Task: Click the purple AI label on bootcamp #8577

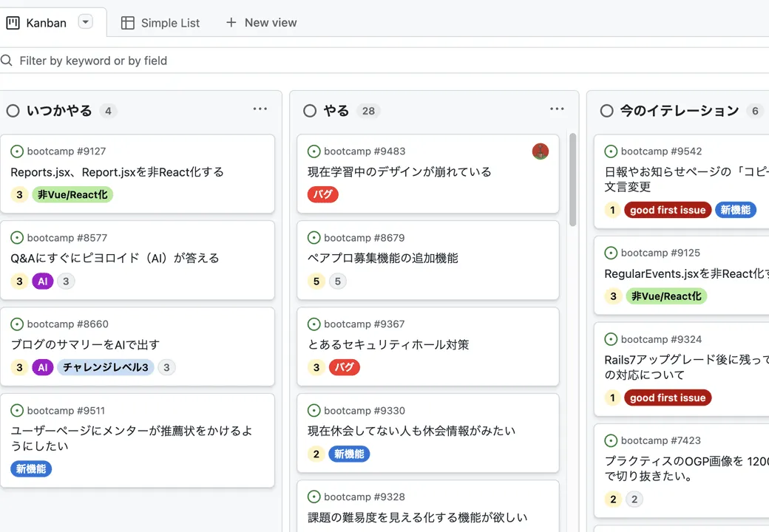Action: (x=43, y=282)
